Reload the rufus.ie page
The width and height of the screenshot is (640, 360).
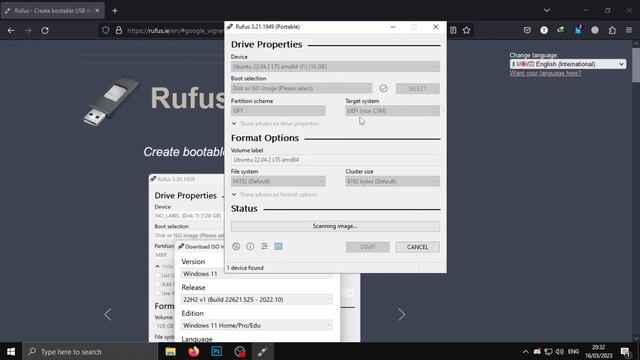[45, 30]
